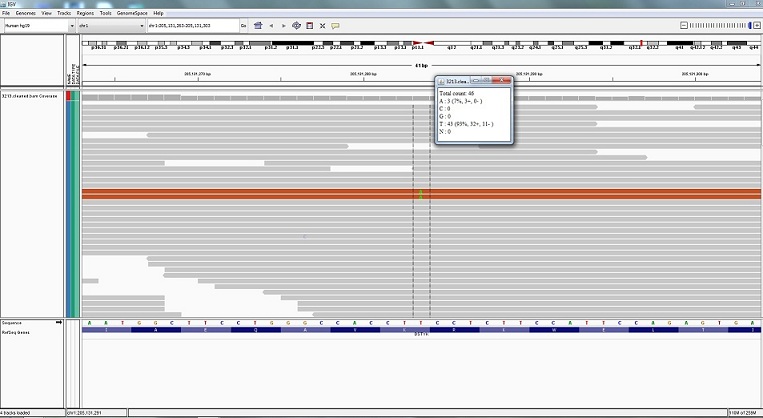Click the 205,131,270 bp ruler label
Screen dimensions: 763x418
pos(198,74)
